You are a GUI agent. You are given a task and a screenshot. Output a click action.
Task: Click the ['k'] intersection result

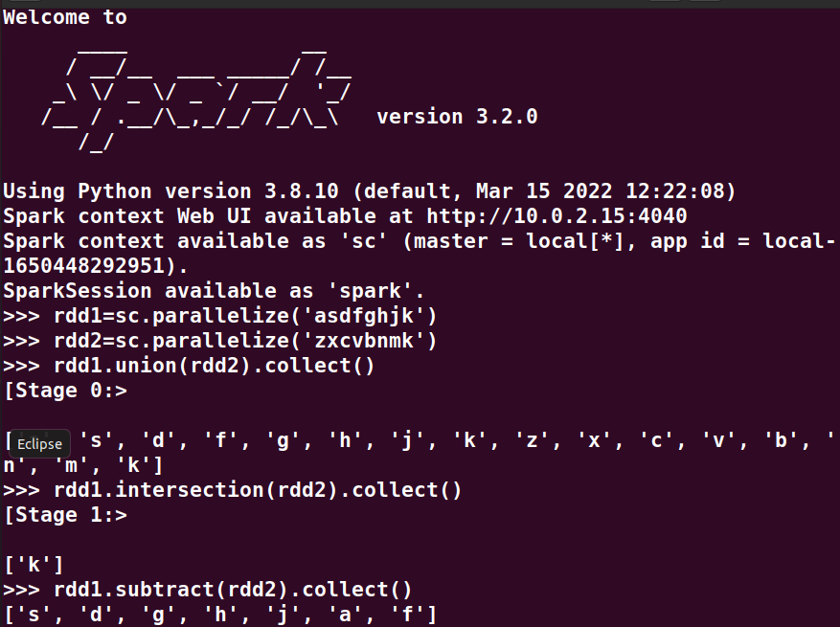click(x=34, y=565)
